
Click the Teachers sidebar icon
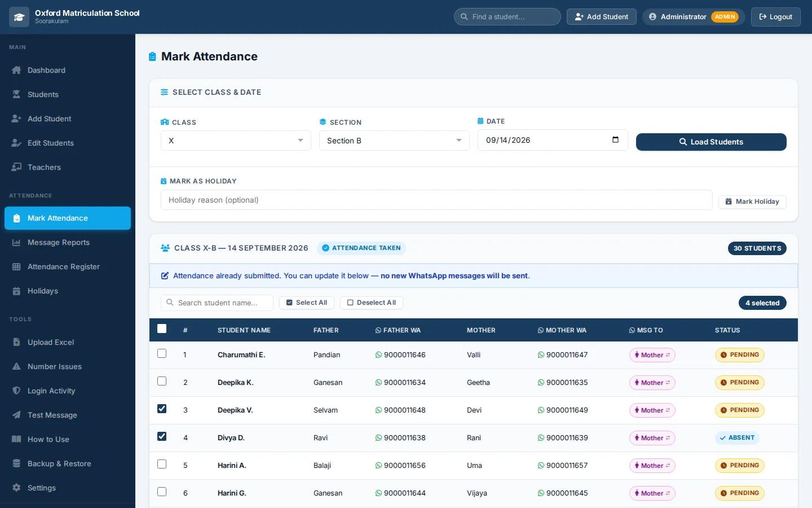[16, 167]
